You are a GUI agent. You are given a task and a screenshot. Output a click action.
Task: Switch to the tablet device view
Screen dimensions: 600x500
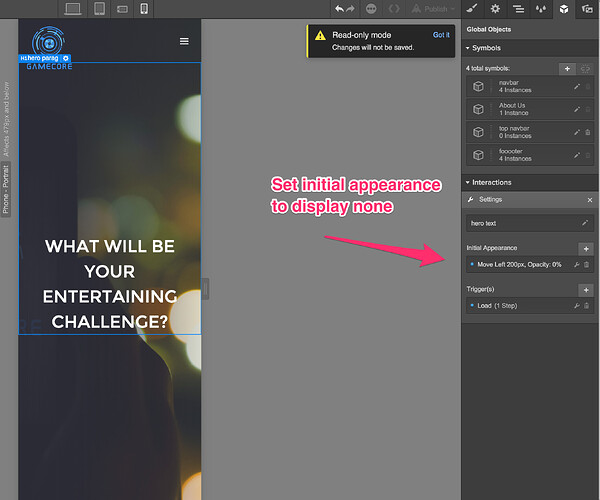[x=99, y=8]
